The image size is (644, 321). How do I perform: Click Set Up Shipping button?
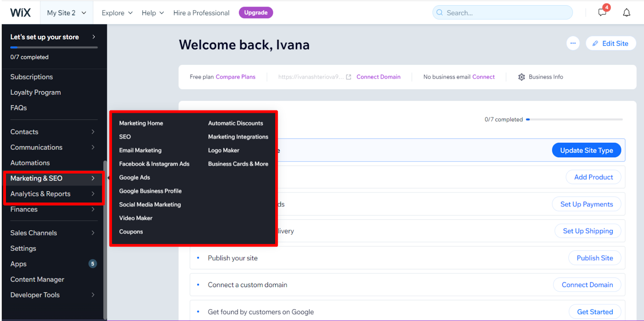(588, 231)
